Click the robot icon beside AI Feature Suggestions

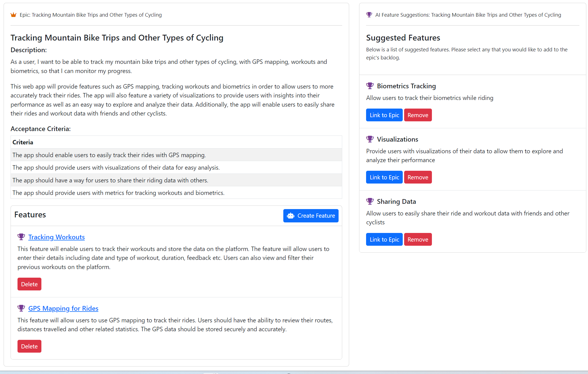point(369,15)
